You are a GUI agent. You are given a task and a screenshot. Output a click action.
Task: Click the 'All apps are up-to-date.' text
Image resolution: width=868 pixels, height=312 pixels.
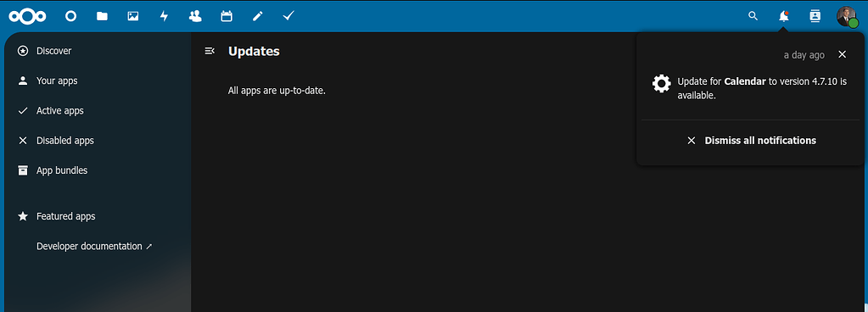(x=277, y=90)
